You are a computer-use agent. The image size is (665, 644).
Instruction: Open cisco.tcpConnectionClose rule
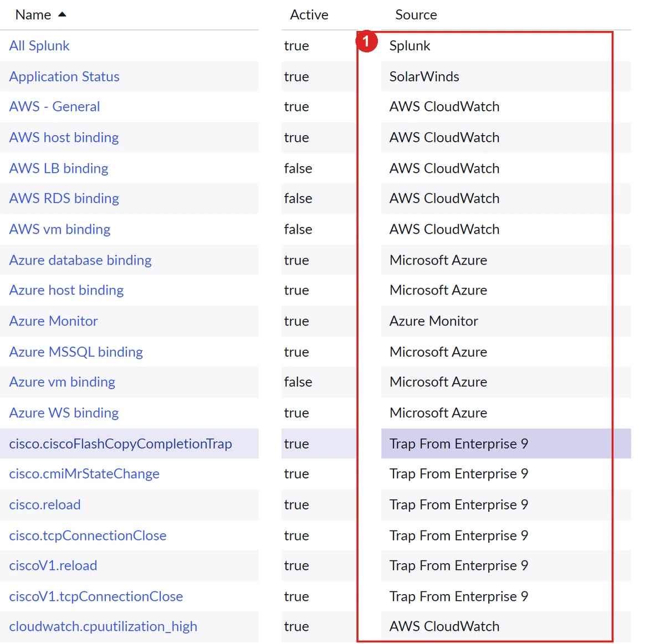pos(88,536)
